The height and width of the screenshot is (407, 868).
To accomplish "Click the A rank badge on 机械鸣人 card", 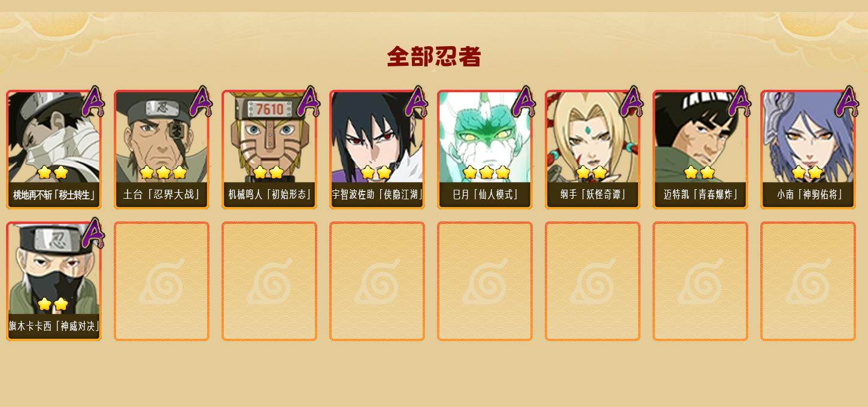I will pyautogui.click(x=309, y=101).
